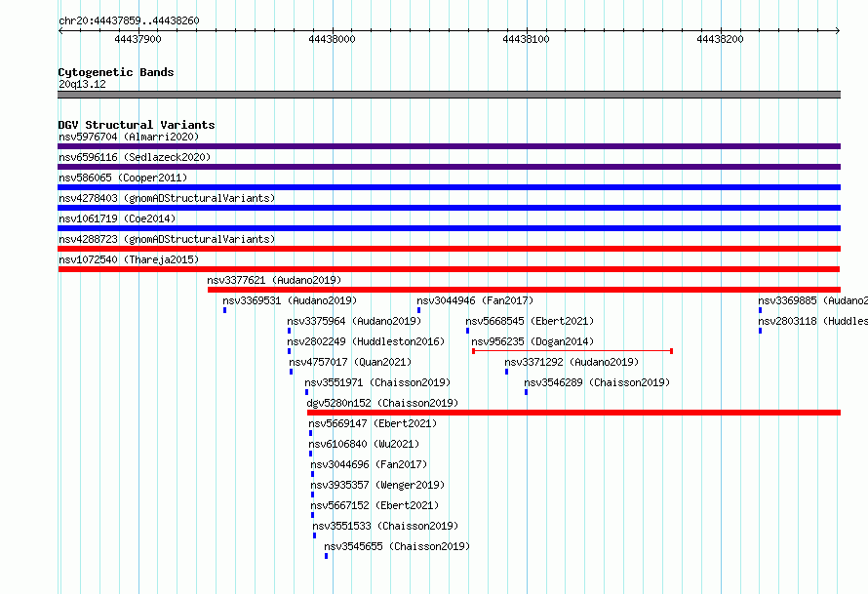Click ruler position 44437900

[x=138, y=39]
